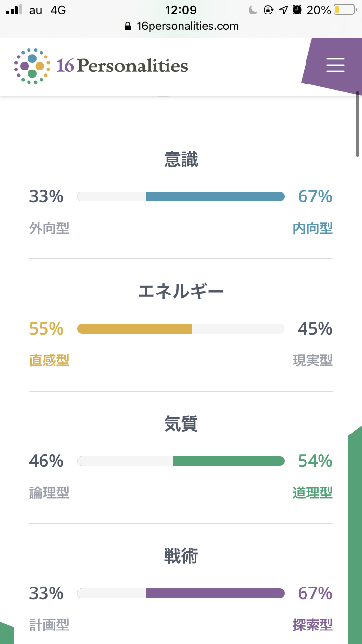The image size is (362, 644).
Task: Tap the padlock icon in address bar
Action: tap(127, 27)
